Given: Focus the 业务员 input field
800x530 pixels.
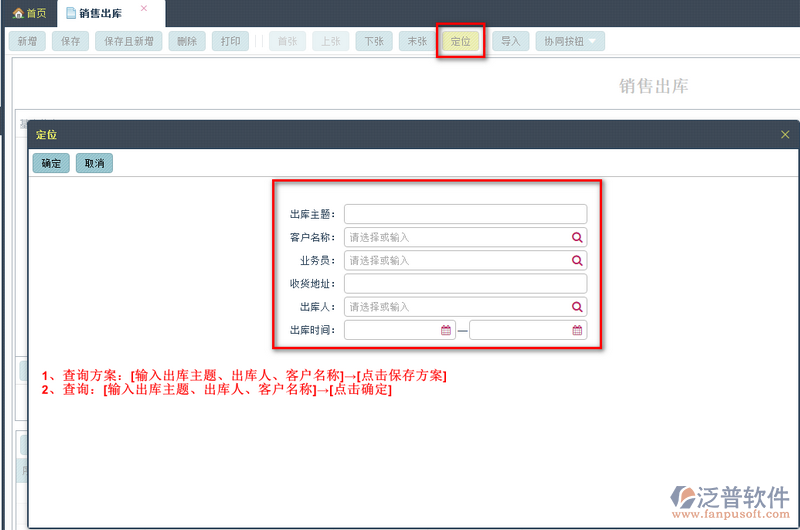Looking at the screenshot, I should [465, 261].
